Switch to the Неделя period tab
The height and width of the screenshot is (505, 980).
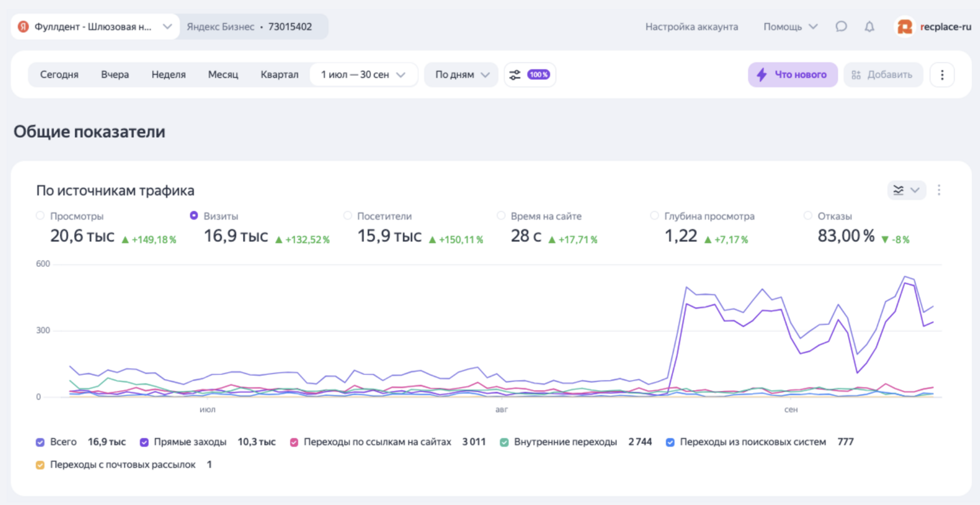point(169,75)
